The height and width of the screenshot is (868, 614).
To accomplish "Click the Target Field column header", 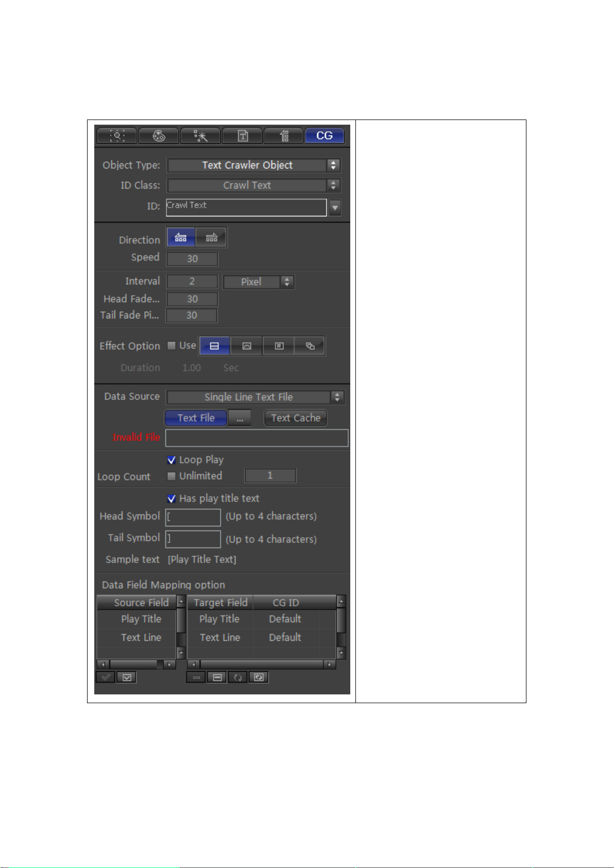I will coord(220,603).
